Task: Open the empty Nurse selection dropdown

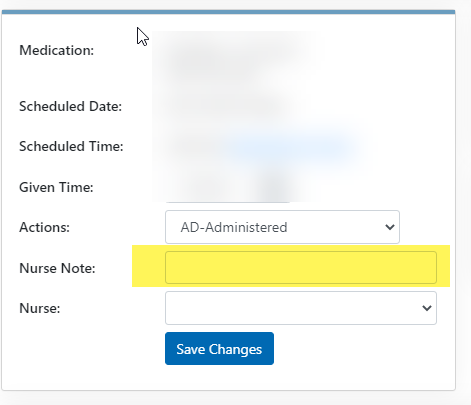Action: [301, 308]
